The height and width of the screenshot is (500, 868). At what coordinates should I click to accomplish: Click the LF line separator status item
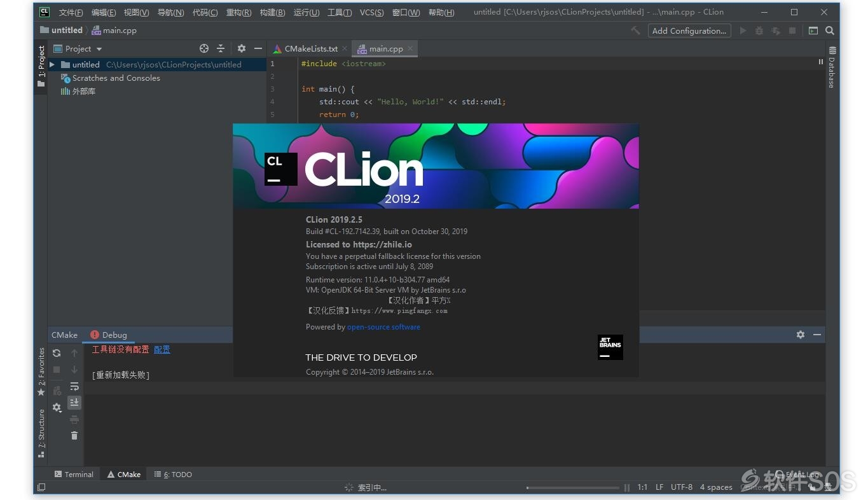pyautogui.click(x=659, y=487)
